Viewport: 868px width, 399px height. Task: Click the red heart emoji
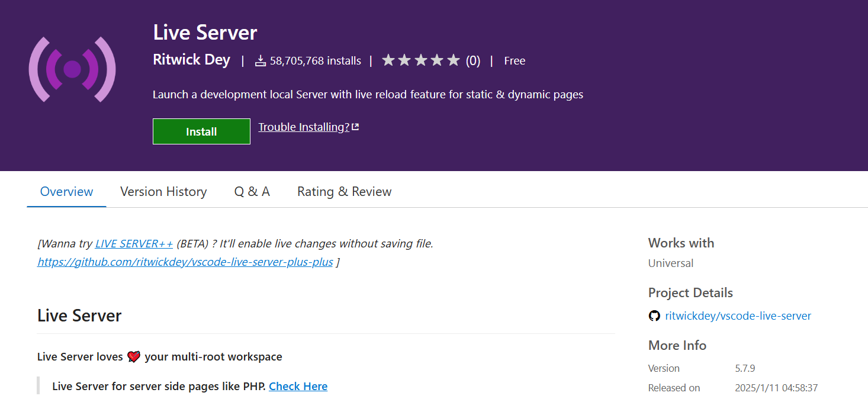point(134,357)
